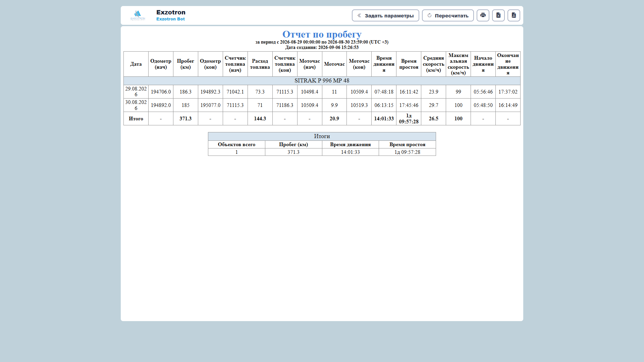Click the print report icon
The width and height of the screenshot is (644, 362).
[483, 15]
